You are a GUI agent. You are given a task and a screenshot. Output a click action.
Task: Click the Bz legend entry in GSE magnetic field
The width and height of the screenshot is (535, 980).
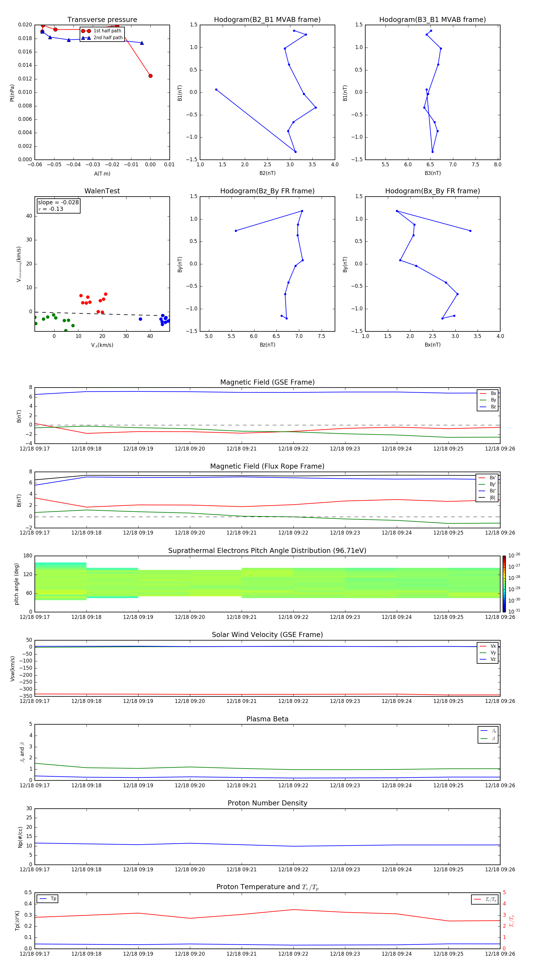488,407
